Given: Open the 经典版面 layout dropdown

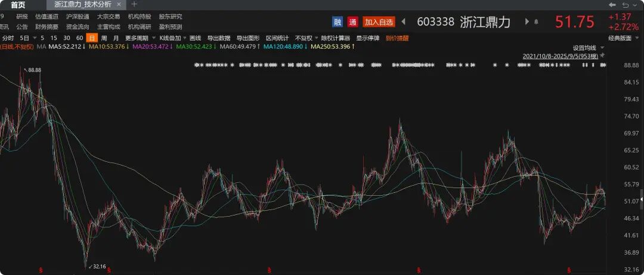Looking at the screenshot, I should click(x=621, y=37).
